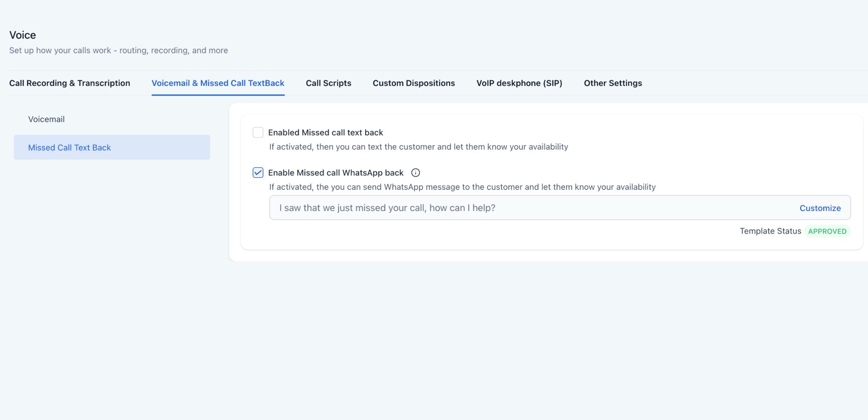Click the green APPROVED status badge
The height and width of the screenshot is (420, 868).
click(827, 232)
